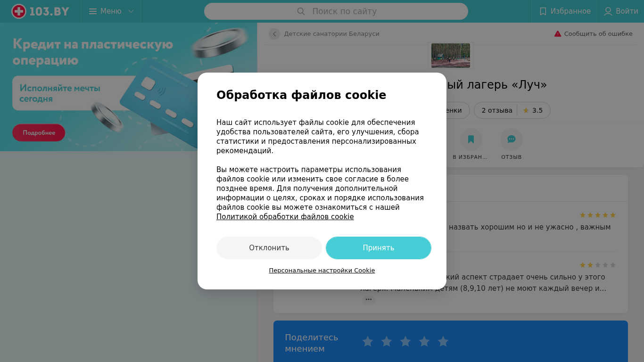Focus the Поиск по сайту field
This screenshot has width=644, height=362.
click(x=336, y=11)
